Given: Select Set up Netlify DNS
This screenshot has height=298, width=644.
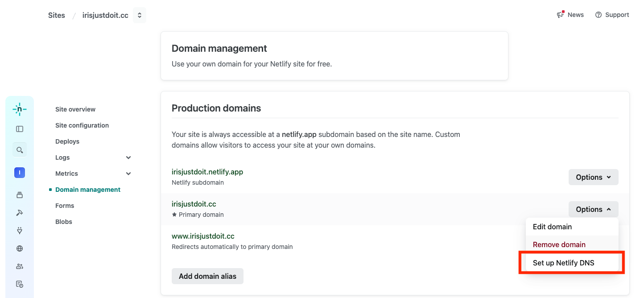Looking at the screenshot, I should [563, 263].
